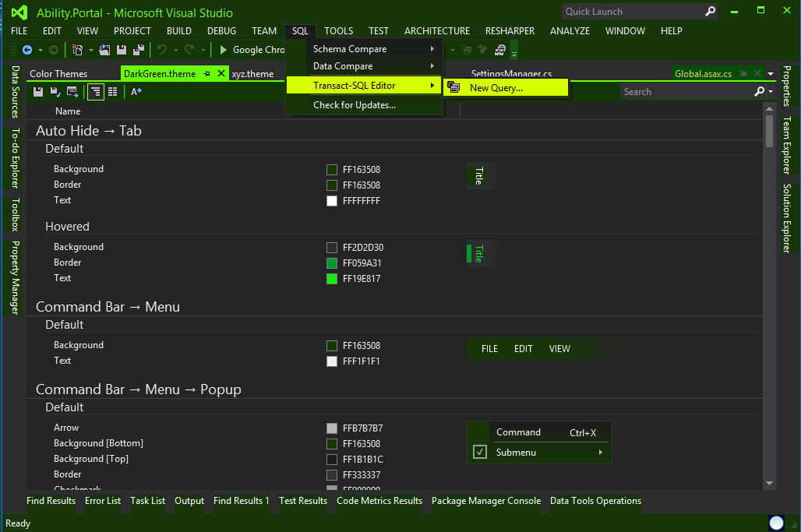Click the Save and Apply theme icon

point(55,91)
